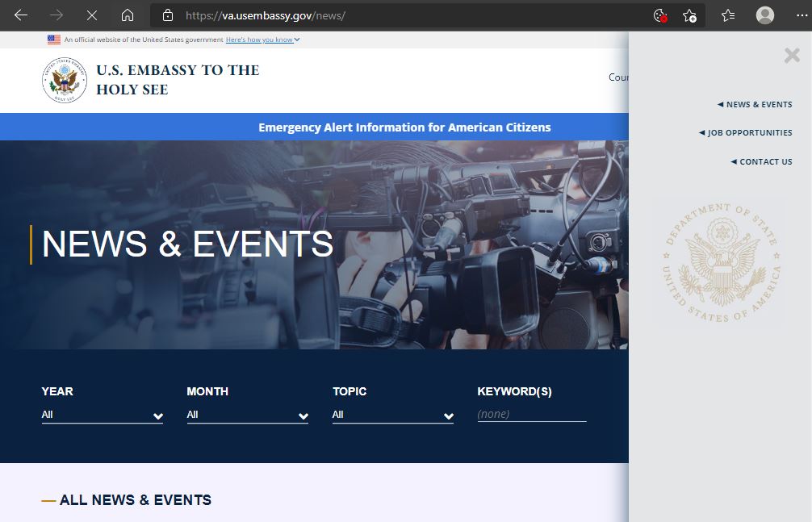Click the U.S. Embassy to the Holy See title
Viewport: 812px width, 522px height.
click(178, 80)
